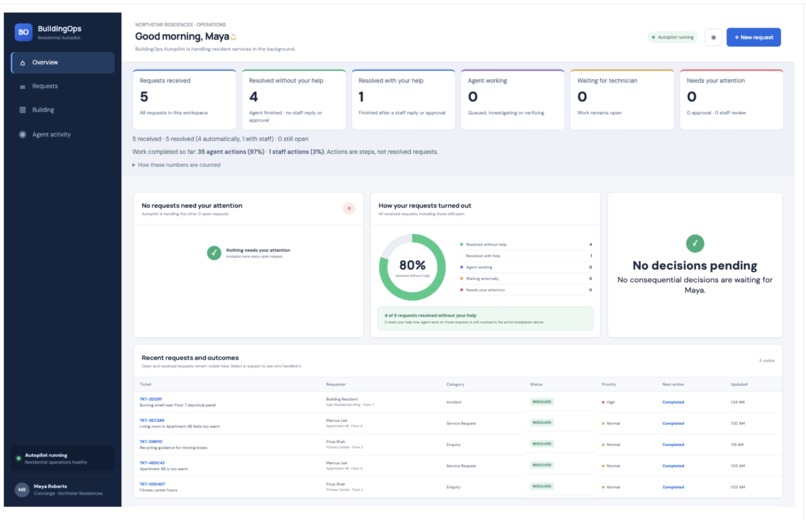Click the Incident category cell
This screenshot has height=520, width=806.
(454, 402)
